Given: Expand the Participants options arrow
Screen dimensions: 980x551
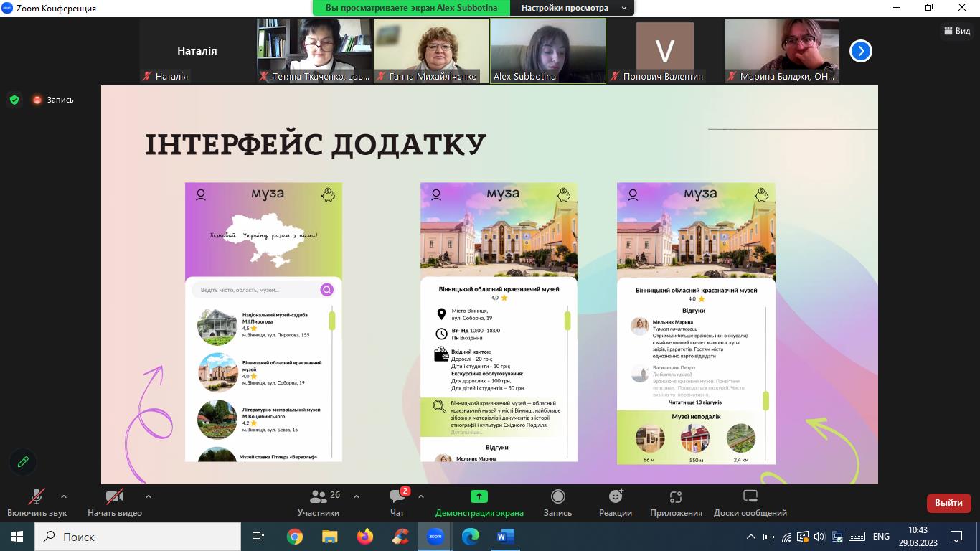Looking at the screenshot, I should pyautogui.click(x=357, y=496).
